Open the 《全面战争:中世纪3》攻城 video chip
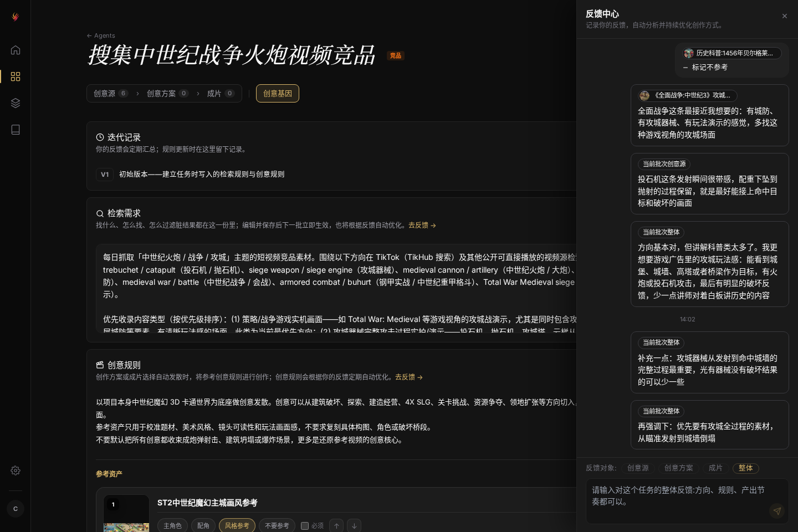This screenshot has width=798, height=532. click(x=687, y=95)
